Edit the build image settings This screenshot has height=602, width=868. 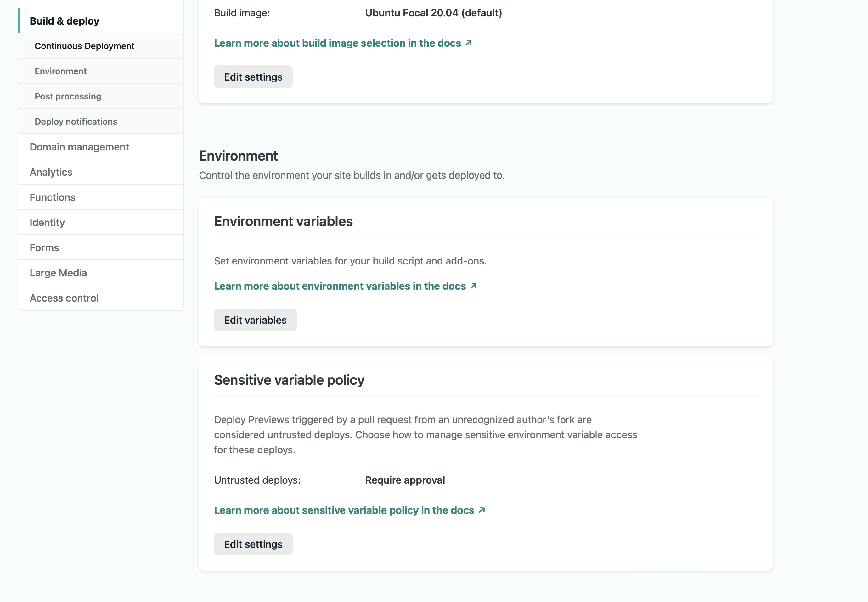253,77
